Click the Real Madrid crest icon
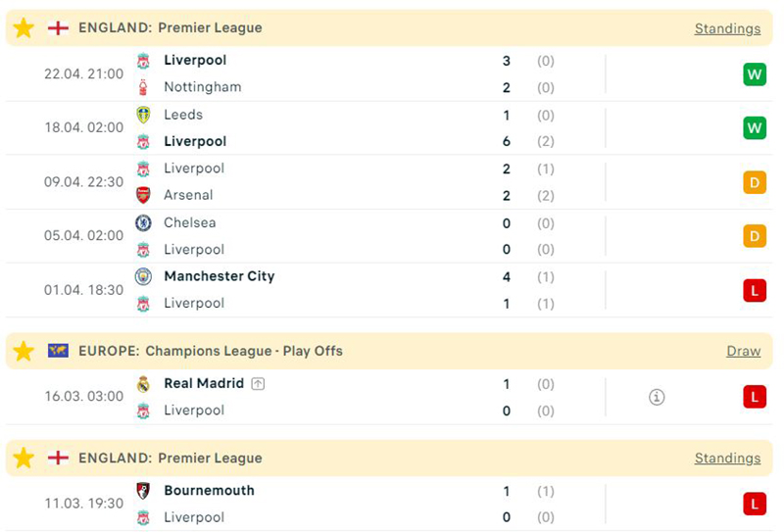 click(144, 384)
